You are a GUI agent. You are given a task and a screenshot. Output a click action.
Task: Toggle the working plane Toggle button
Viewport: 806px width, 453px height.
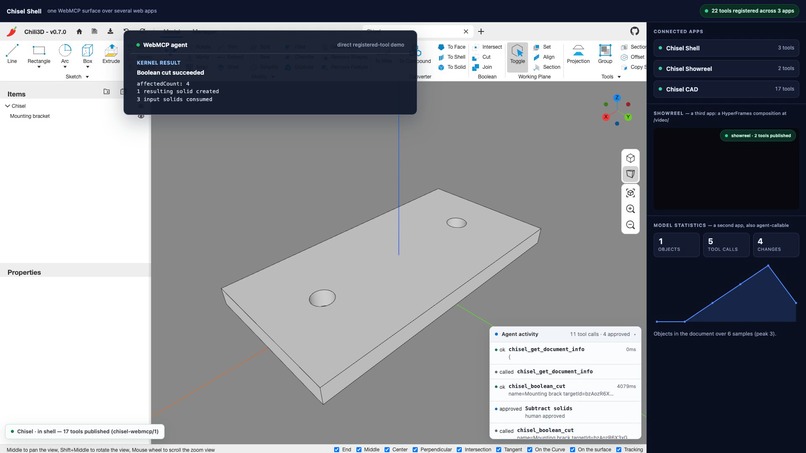[517, 55]
